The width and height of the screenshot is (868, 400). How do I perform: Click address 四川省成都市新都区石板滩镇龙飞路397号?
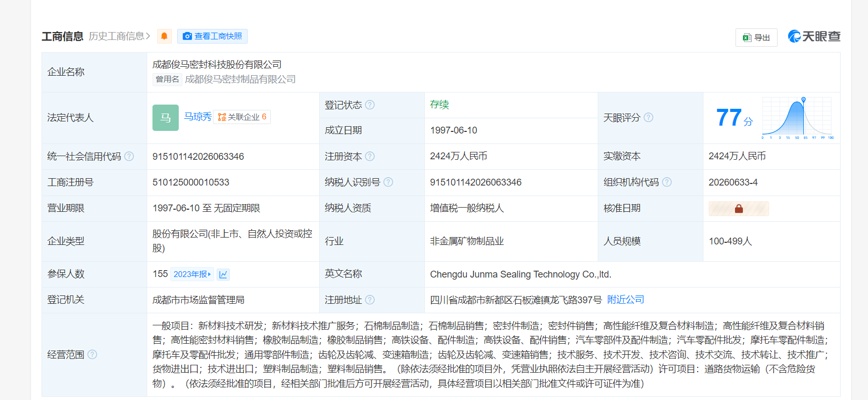coord(516,300)
